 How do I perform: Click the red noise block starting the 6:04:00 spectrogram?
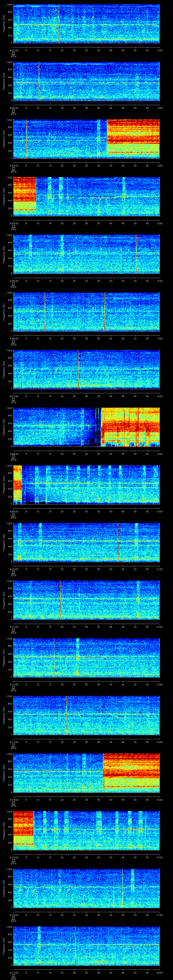tap(25, 196)
